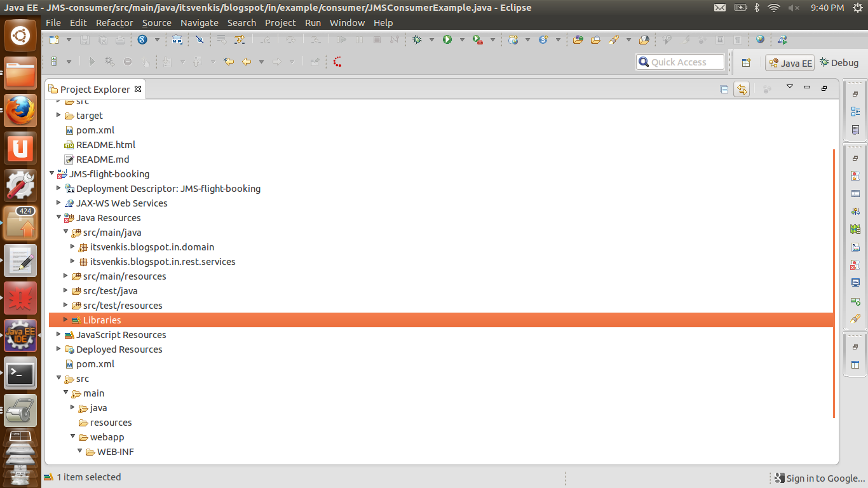This screenshot has width=868, height=488.
Task: Click the Run with external tools icon
Action: pyautogui.click(x=477, y=39)
